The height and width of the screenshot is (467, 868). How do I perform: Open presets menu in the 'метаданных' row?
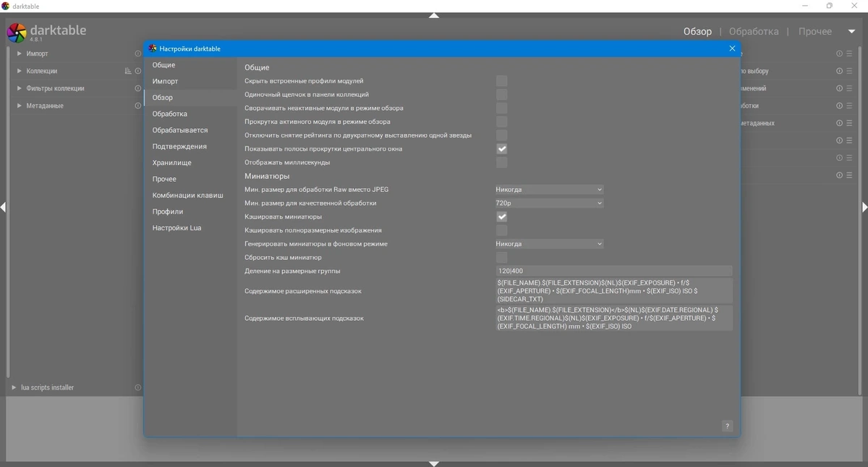[x=850, y=123]
